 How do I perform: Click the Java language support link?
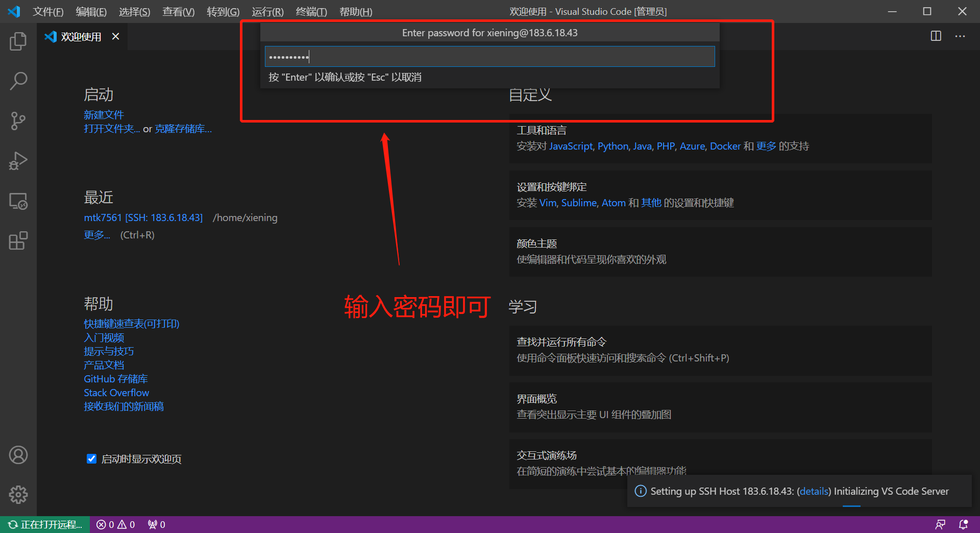pos(642,146)
